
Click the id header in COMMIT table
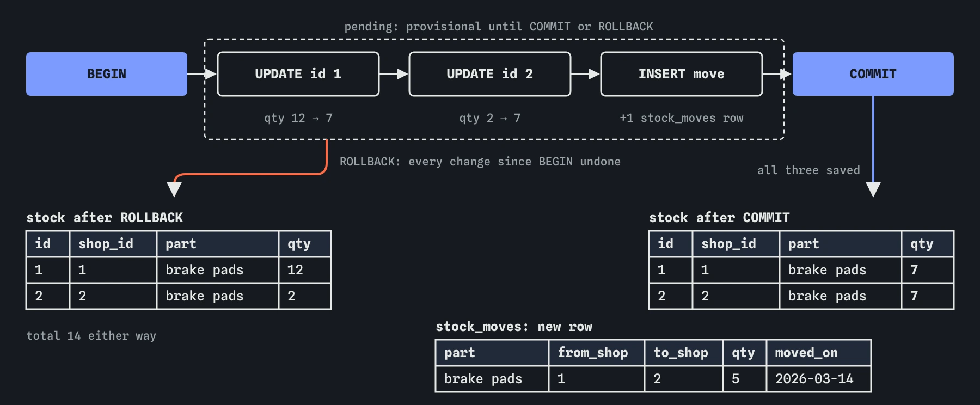click(x=671, y=244)
